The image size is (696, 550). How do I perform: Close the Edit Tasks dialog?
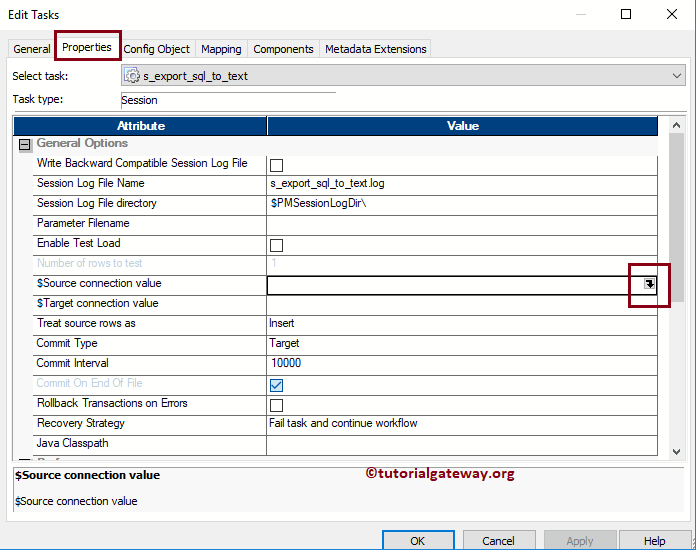tap(672, 14)
